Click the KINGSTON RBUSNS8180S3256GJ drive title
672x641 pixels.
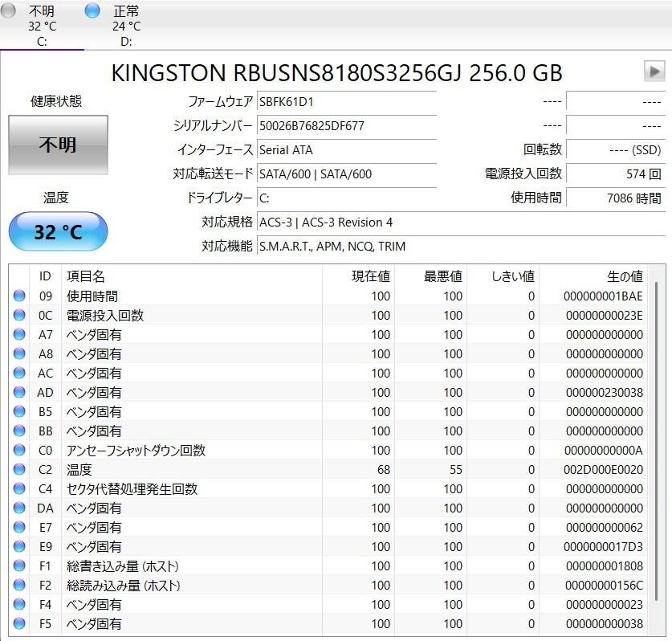[336, 73]
